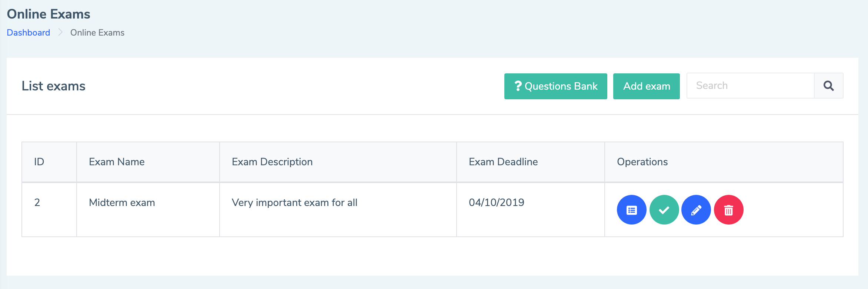
Task: Select the Midterm exam name cell
Action: [x=122, y=203]
